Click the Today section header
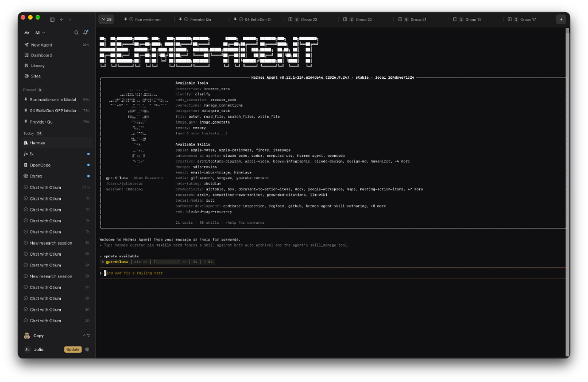Image resolution: width=588 pixels, height=382 pixels. click(x=33, y=134)
